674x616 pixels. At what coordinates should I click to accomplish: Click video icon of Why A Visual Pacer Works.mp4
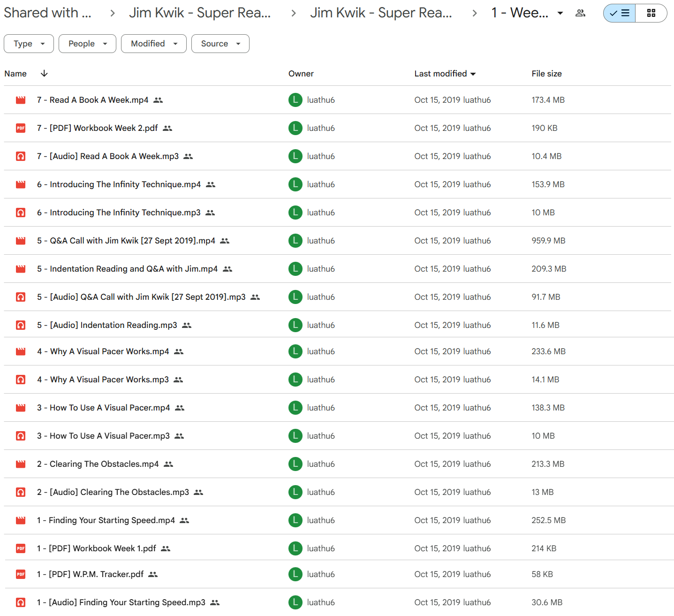[21, 351]
